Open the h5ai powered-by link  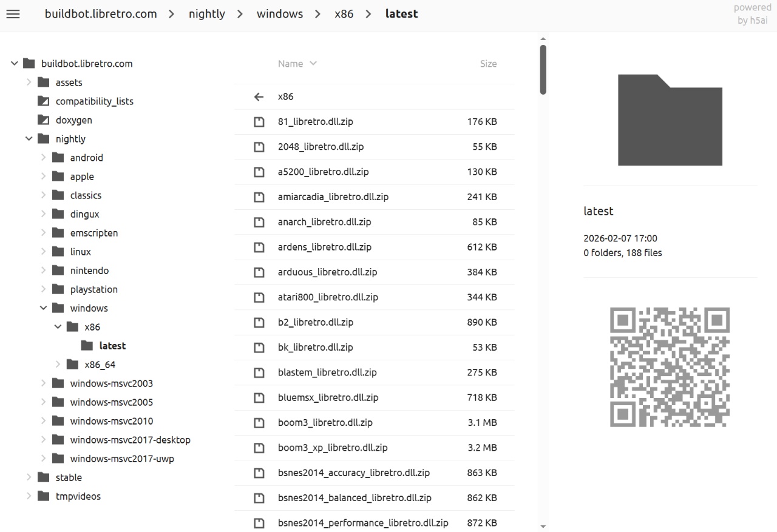pos(752,14)
